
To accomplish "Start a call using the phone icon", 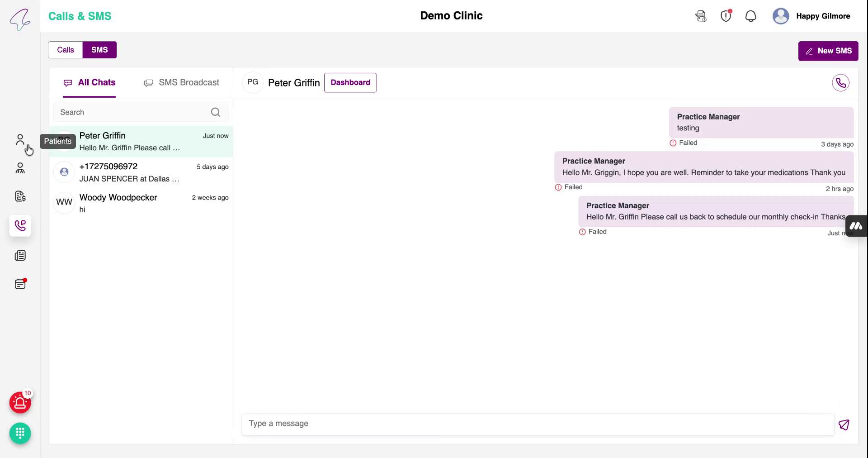I will (840, 82).
